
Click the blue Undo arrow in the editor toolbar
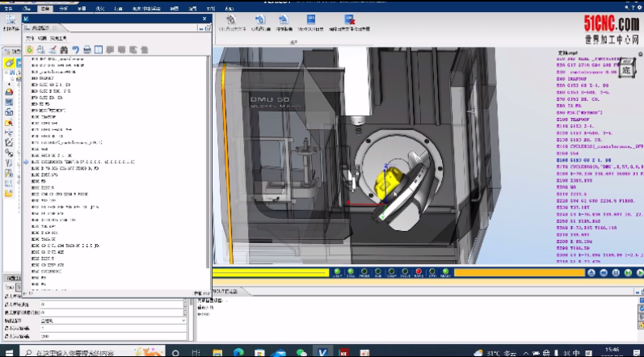coord(75,49)
